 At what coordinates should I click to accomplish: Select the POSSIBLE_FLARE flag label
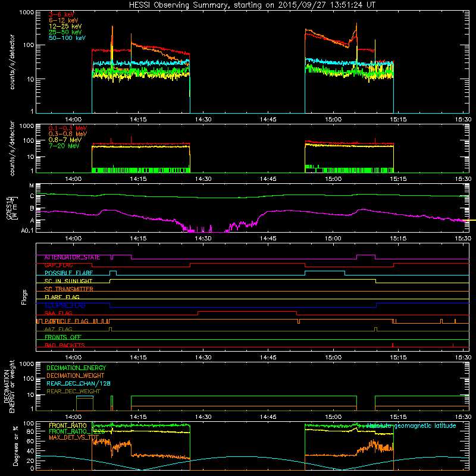click(68, 273)
